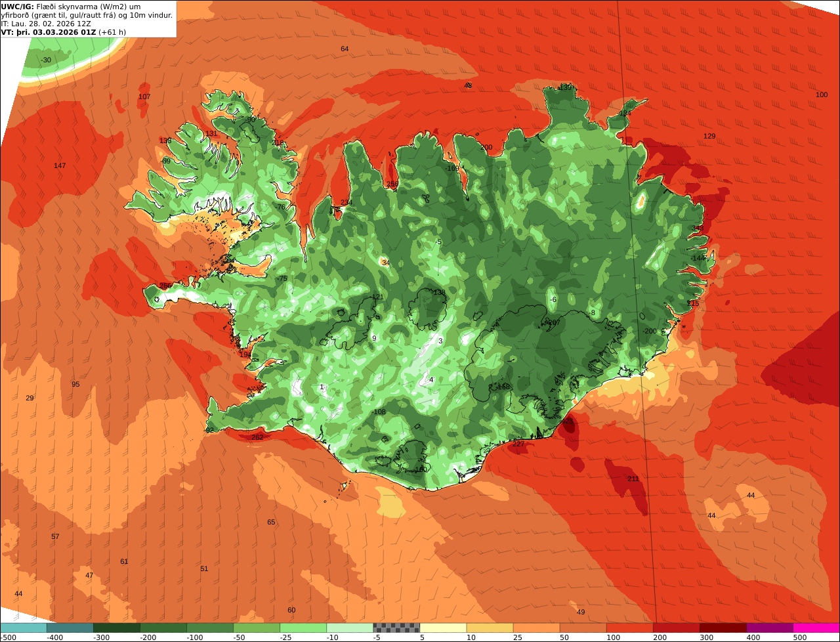Select the pale yellow swatch between 5 and 10

point(443,628)
